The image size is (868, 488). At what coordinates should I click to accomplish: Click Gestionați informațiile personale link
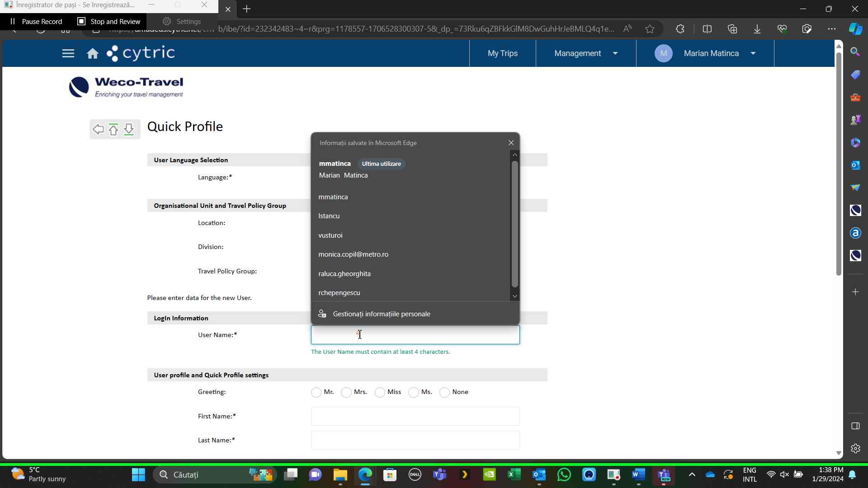point(382,314)
